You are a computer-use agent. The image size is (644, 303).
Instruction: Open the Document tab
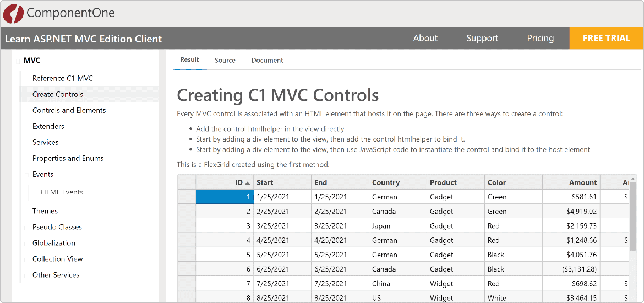tap(267, 60)
